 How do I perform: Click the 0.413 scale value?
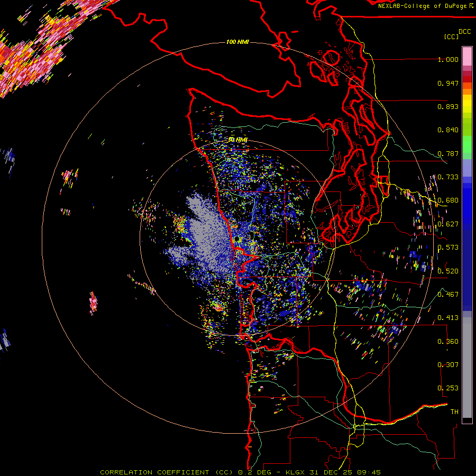448,318
